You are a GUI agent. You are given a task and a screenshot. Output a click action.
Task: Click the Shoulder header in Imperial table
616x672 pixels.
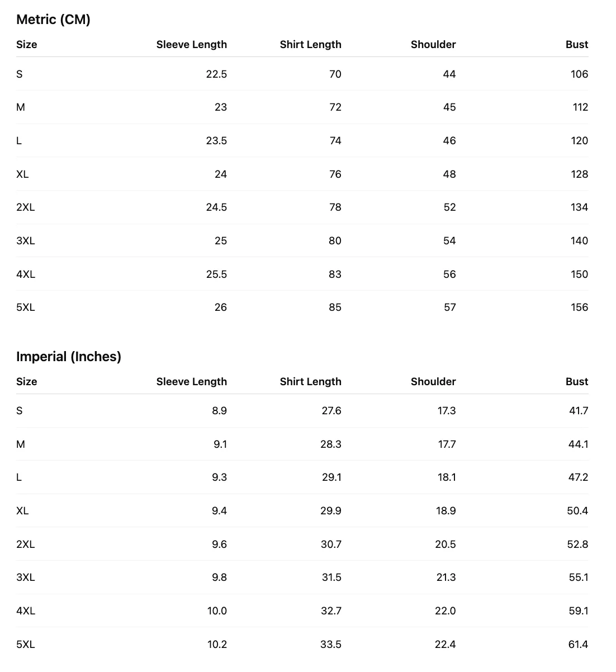pyautogui.click(x=433, y=382)
